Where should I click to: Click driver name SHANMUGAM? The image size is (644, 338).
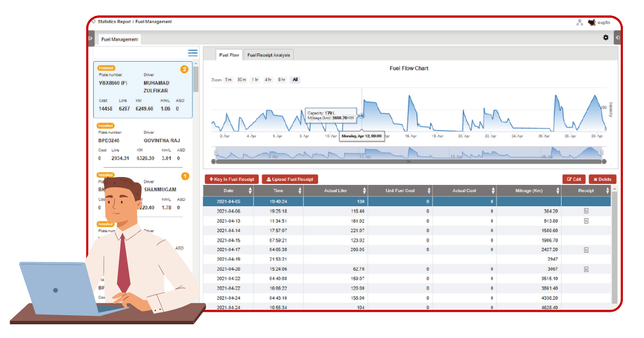point(160,190)
